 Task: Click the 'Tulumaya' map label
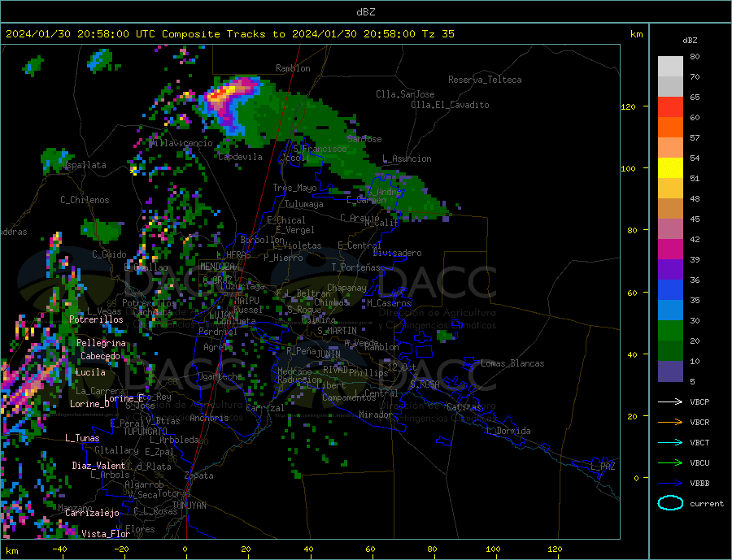(x=304, y=204)
